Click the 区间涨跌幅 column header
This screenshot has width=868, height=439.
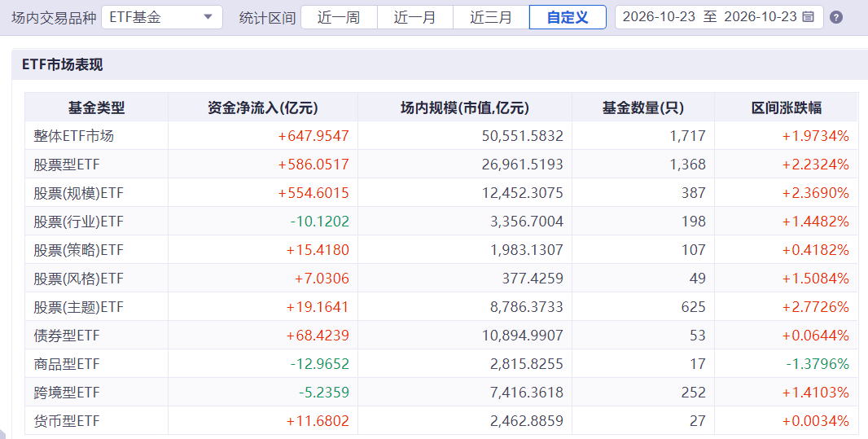[786, 108]
